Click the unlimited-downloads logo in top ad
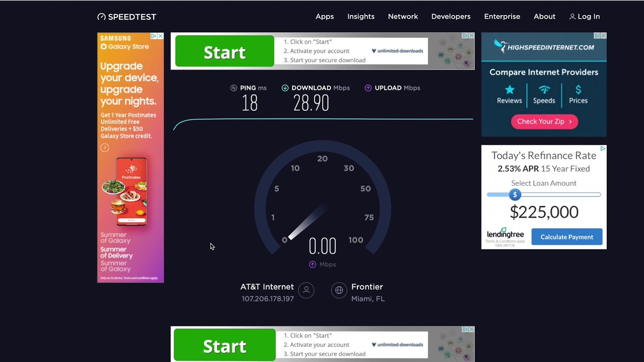Image resolution: width=644 pixels, height=362 pixels. (x=397, y=51)
